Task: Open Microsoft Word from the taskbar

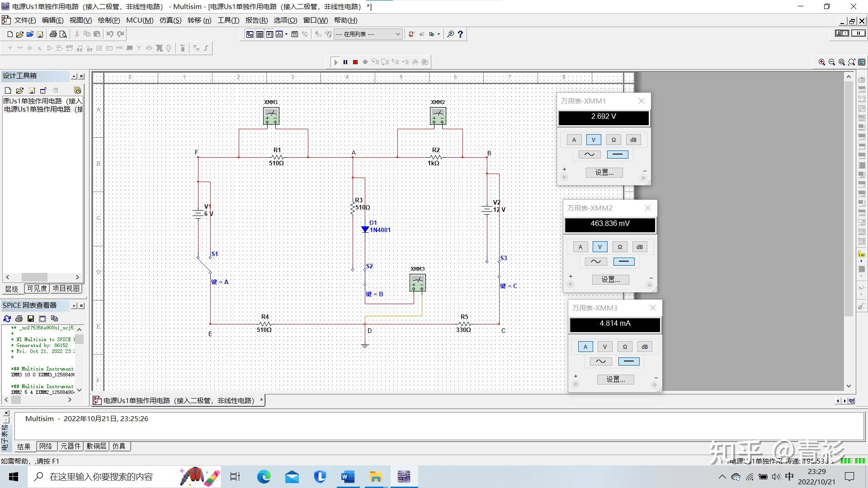Action: coord(348,477)
